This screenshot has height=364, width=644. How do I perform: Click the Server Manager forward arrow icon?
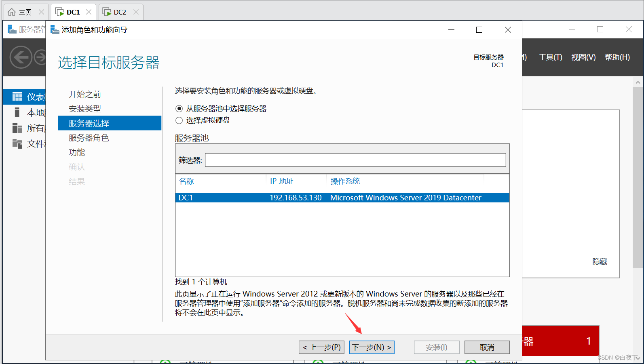pos(40,57)
